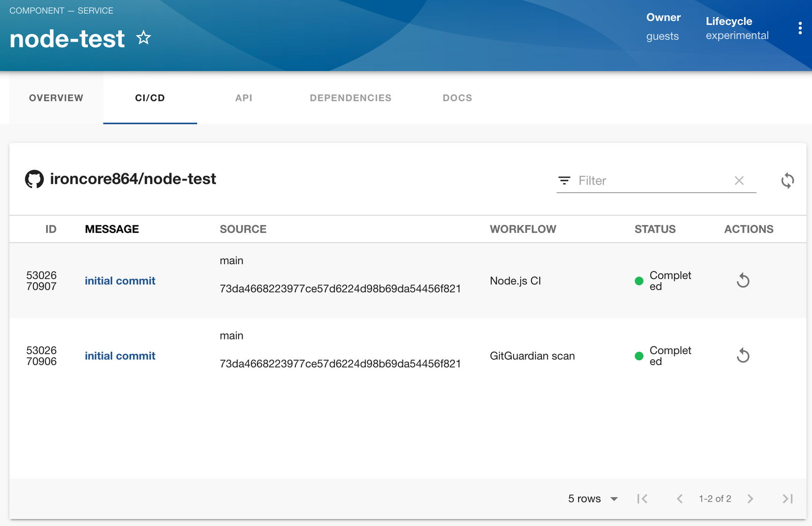
Task: Go to next page of workflow runs
Action: pos(750,499)
